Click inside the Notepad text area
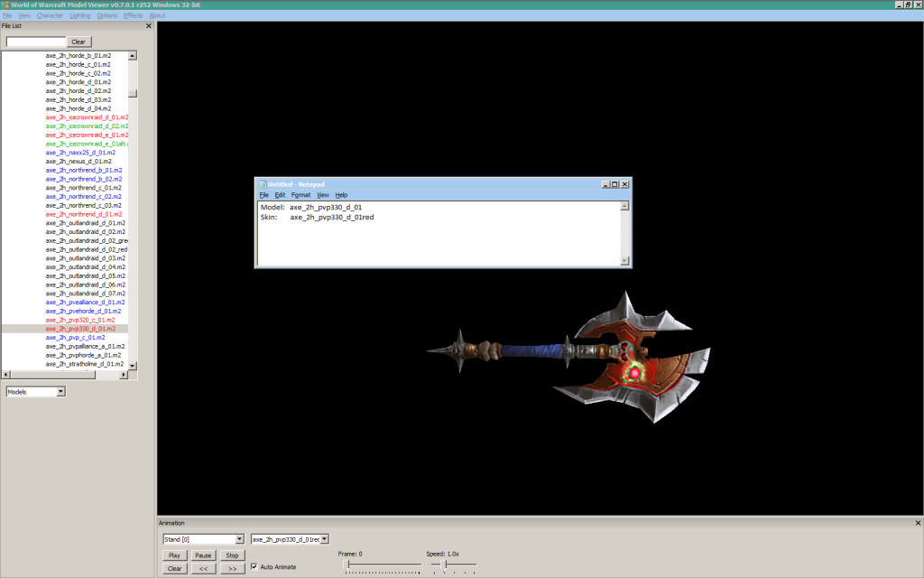 coord(439,234)
